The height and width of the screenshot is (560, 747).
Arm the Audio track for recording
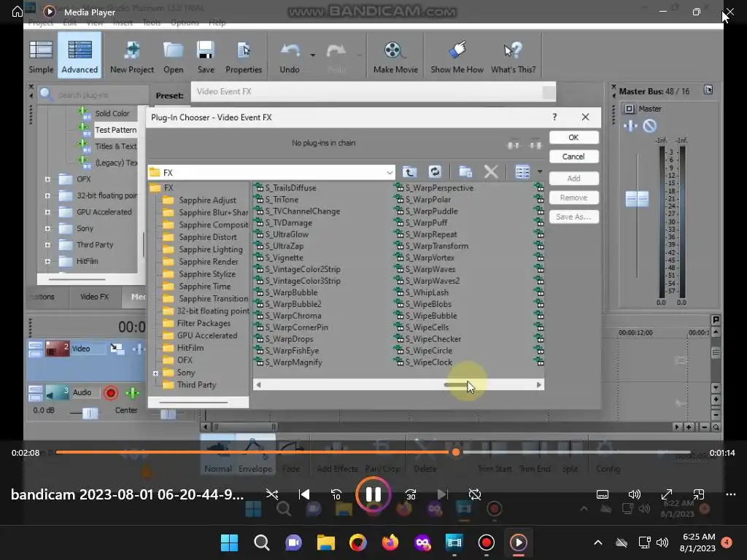[111, 393]
